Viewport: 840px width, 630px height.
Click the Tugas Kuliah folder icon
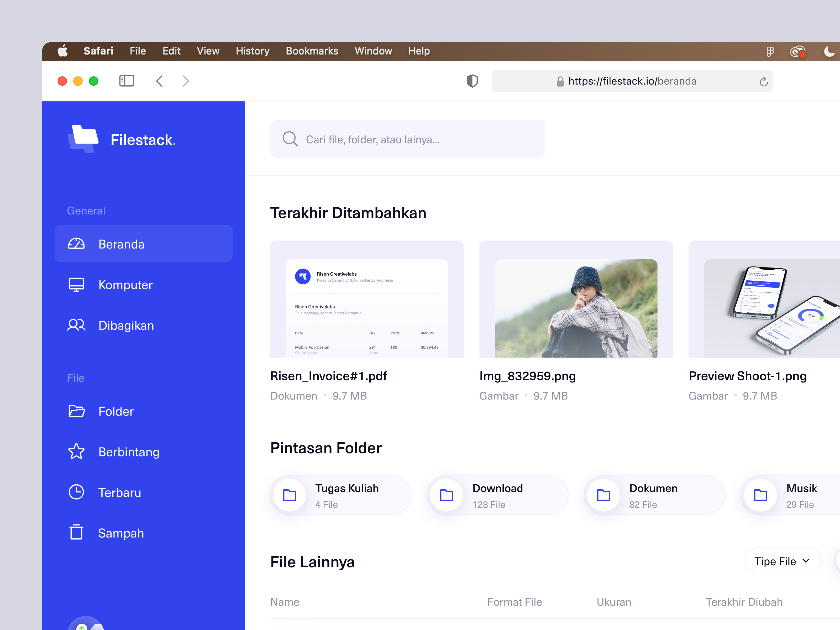click(x=289, y=495)
